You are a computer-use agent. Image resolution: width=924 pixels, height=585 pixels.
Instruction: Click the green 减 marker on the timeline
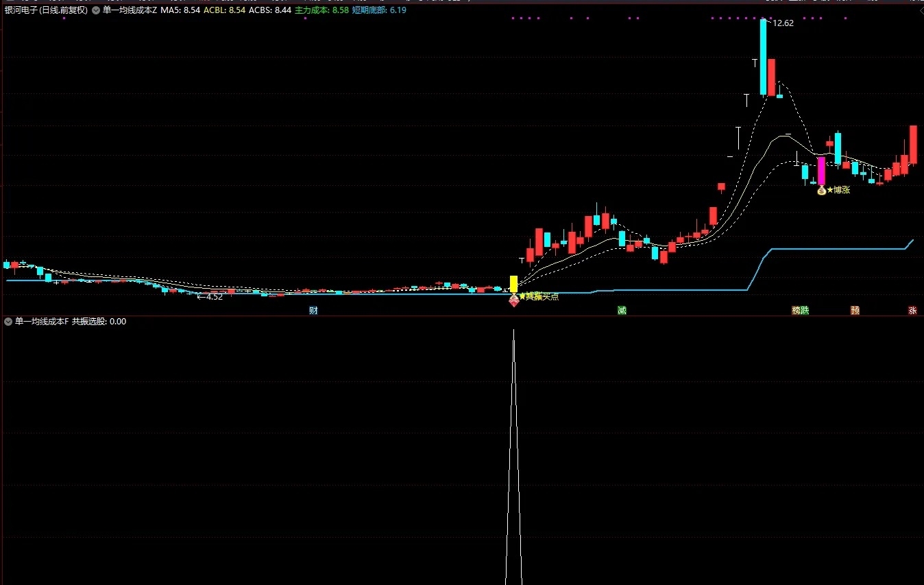pos(622,311)
